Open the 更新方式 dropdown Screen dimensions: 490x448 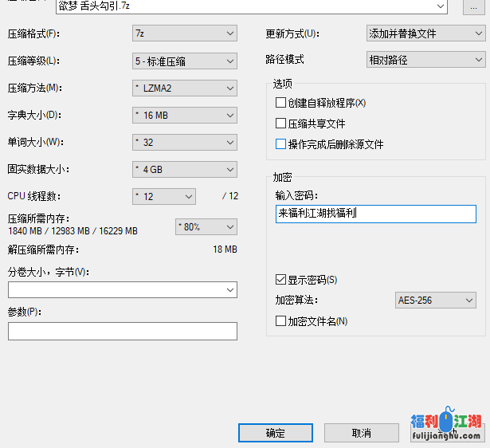point(425,33)
